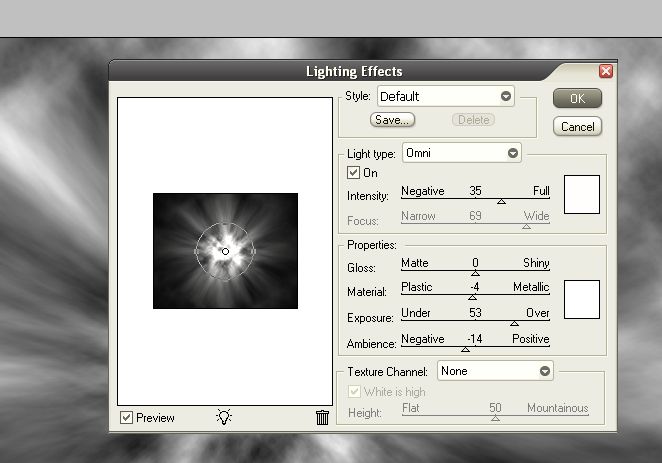Open the Properties material color swatch

581,299
